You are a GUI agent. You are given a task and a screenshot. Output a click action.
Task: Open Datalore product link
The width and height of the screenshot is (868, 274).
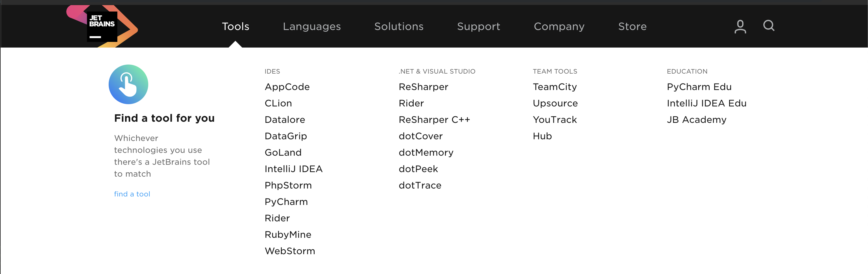[285, 120]
